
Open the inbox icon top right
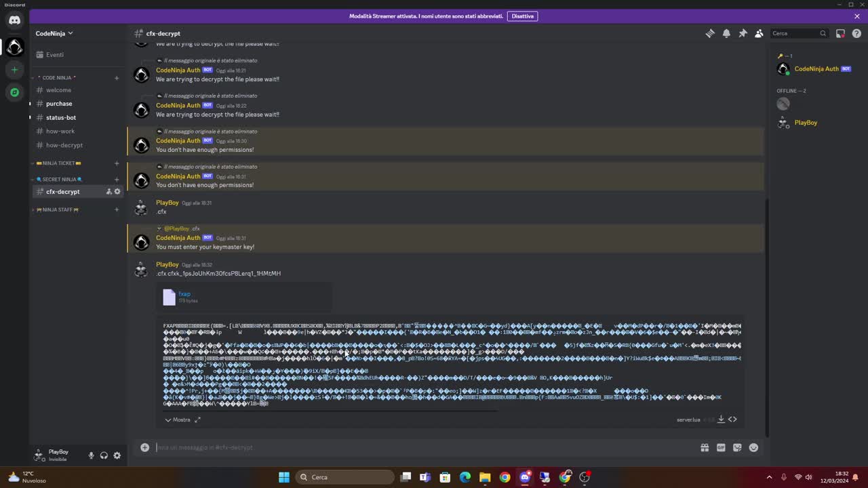(840, 33)
